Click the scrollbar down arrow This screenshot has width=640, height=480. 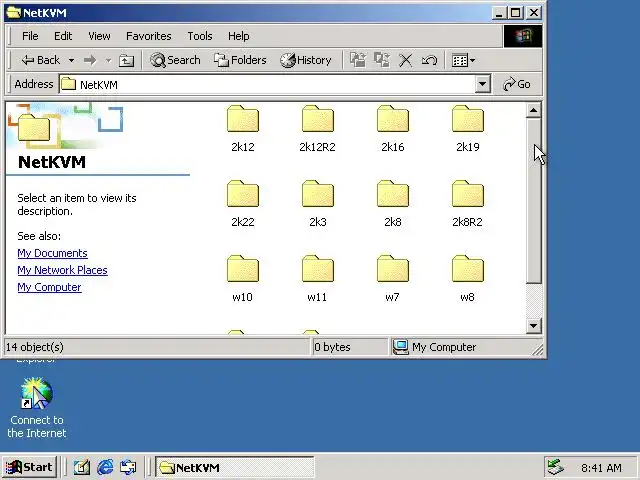533,326
